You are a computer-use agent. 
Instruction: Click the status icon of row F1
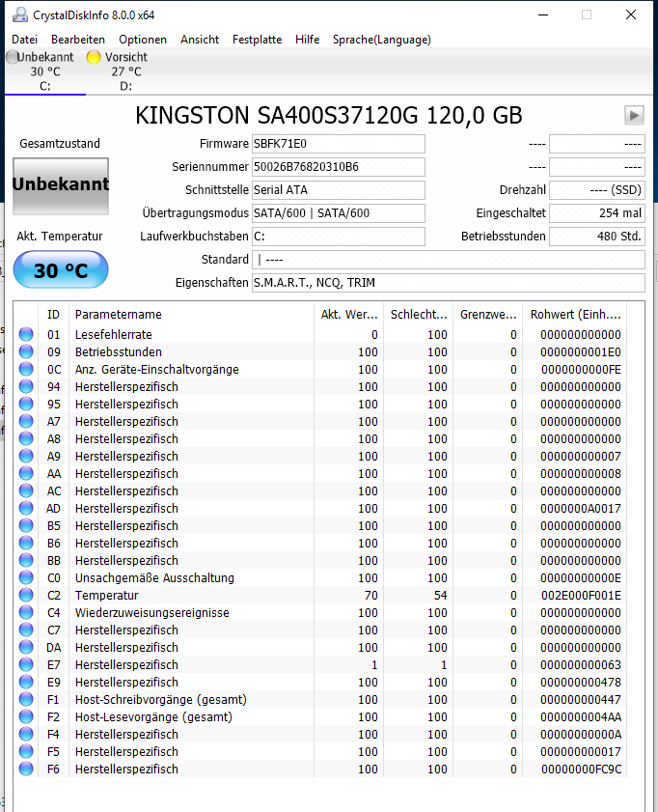(x=26, y=700)
